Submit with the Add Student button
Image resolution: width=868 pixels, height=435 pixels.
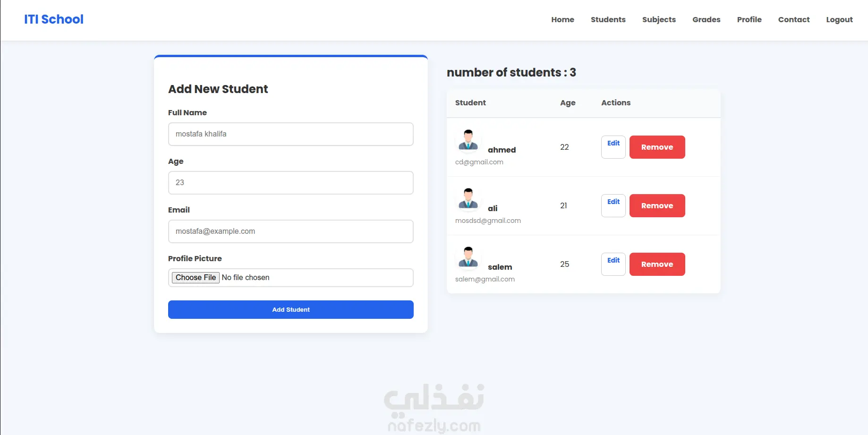[x=291, y=310]
